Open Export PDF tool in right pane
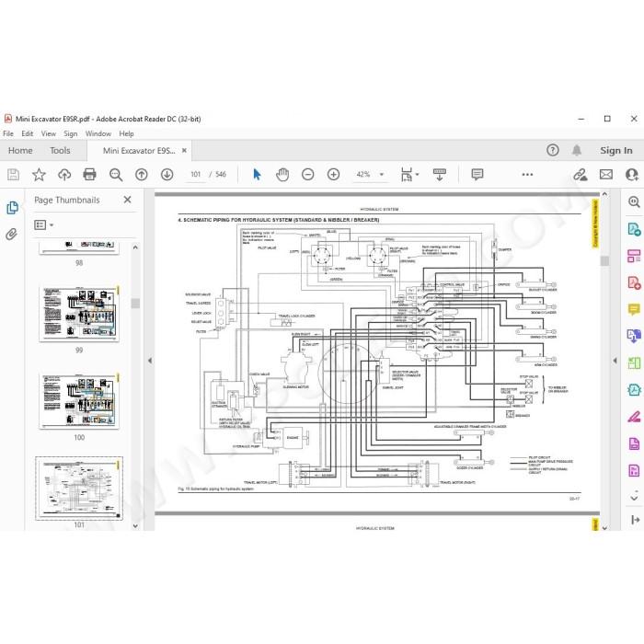 634,229
